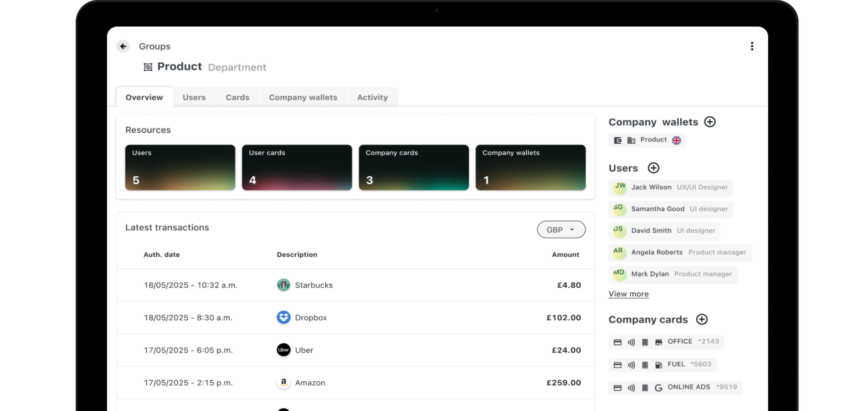868x411 pixels.
Task: Click the 17/05/2025 - 6:05 p.m. date
Action: 188,350
